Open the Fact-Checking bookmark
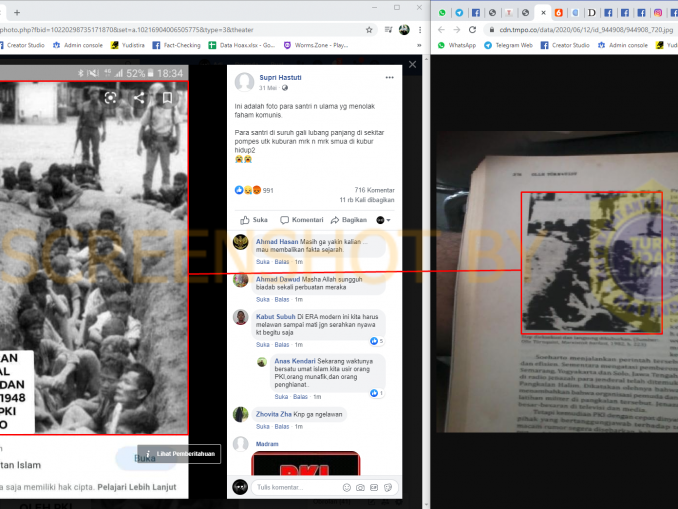Image resolution: width=678 pixels, height=509 pixels. click(x=176, y=45)
